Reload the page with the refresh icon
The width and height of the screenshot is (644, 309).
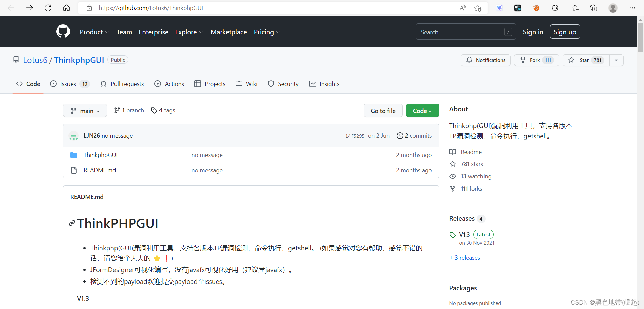pos(48,8)
